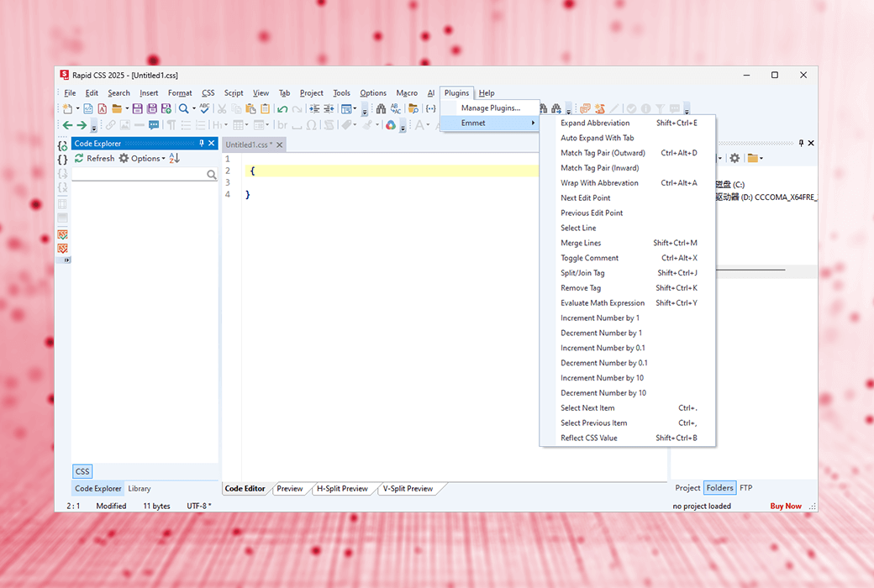
Task: Click the Replace AB-AC icon
Action: (x=396, y=108)
